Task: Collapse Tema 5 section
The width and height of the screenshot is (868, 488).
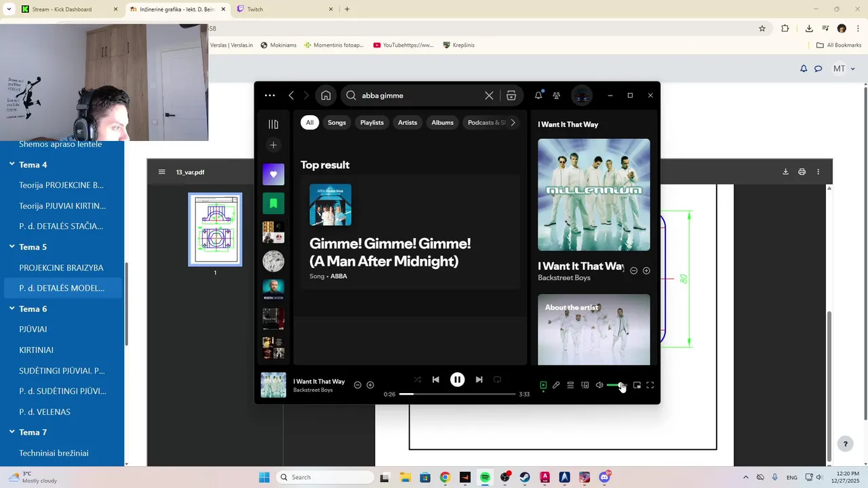Action: pos(12,247)
